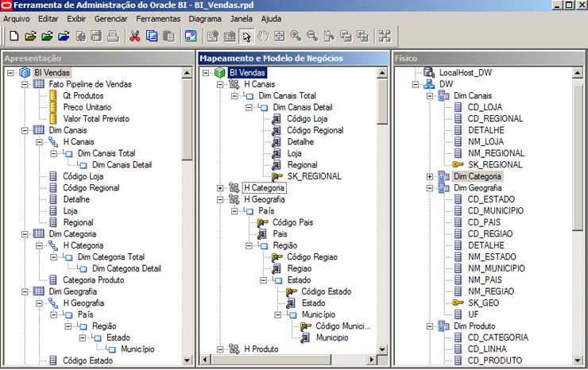Select the pointer arrow diagram tool
The width and height of the screenshot is (588, 370).
click(246, 37)
